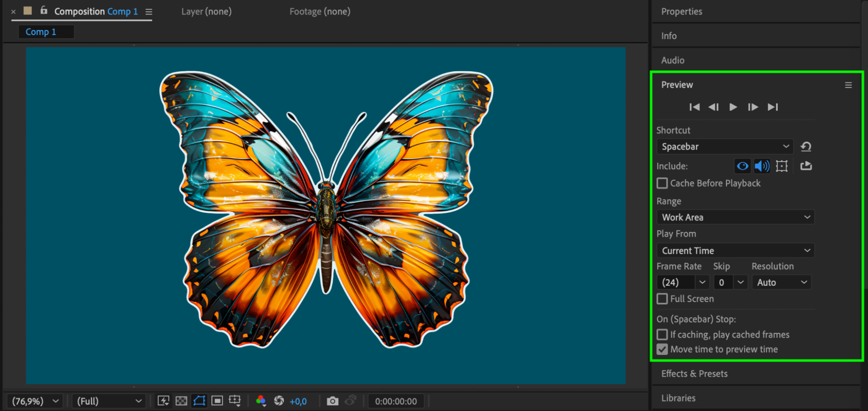This screenshot has width=868, height=411.
Task: Enable Cache Before Playback checkbox
Action: pos(662,183)
